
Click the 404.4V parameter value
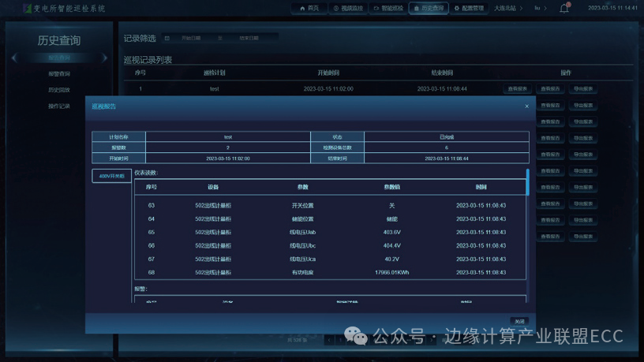[x=391, y=246]
